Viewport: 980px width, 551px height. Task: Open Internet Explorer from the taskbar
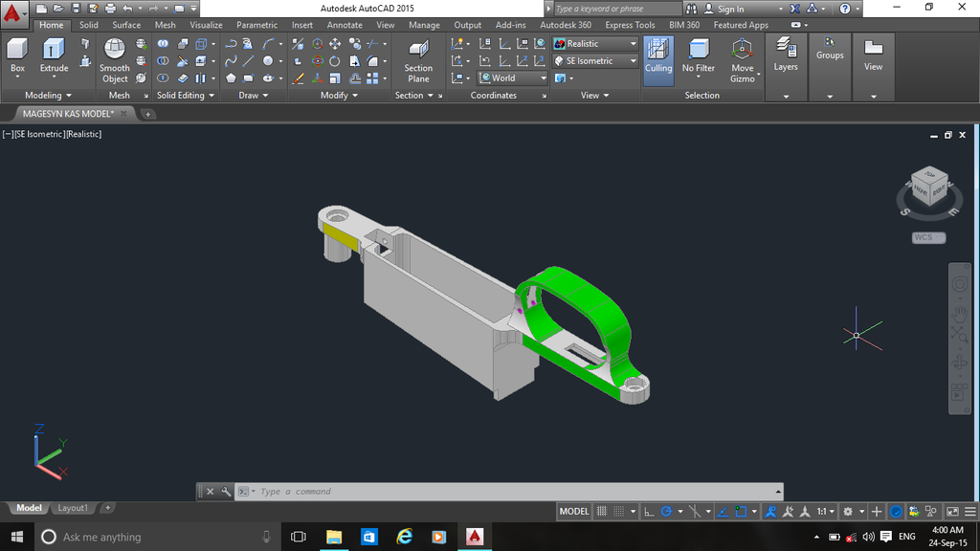point(405,537)
